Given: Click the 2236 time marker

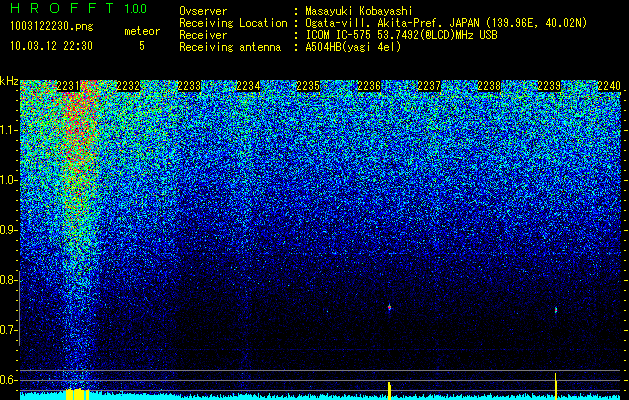Looking at the screenshot, I should (x=369, y=86).
